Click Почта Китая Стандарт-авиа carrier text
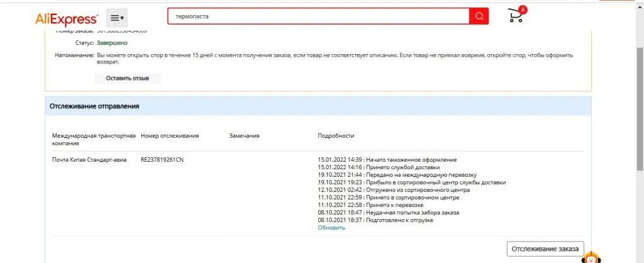This screenshot has width=644, height=263. point(89,159)
